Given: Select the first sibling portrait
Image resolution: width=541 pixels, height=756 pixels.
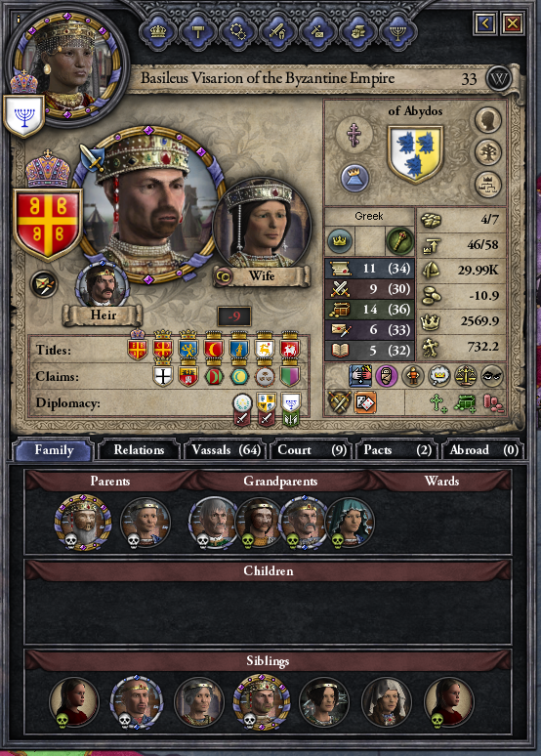Looking at the screenshot, I should pos(73,702).
